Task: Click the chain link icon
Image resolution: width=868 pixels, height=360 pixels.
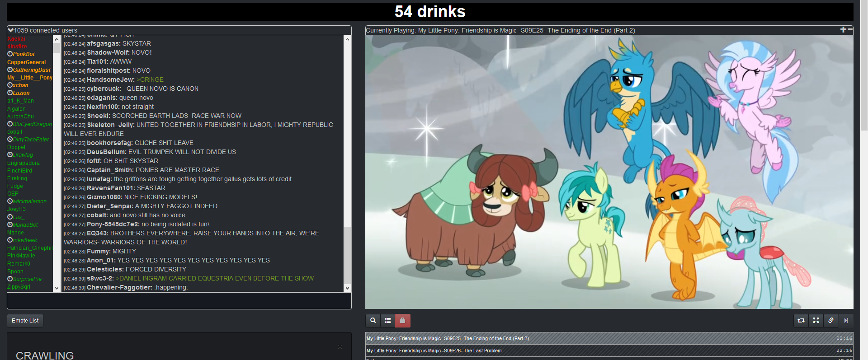Action: (x=831, y=321)
